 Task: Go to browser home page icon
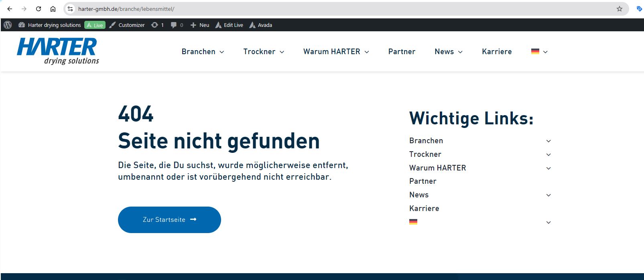53,9
